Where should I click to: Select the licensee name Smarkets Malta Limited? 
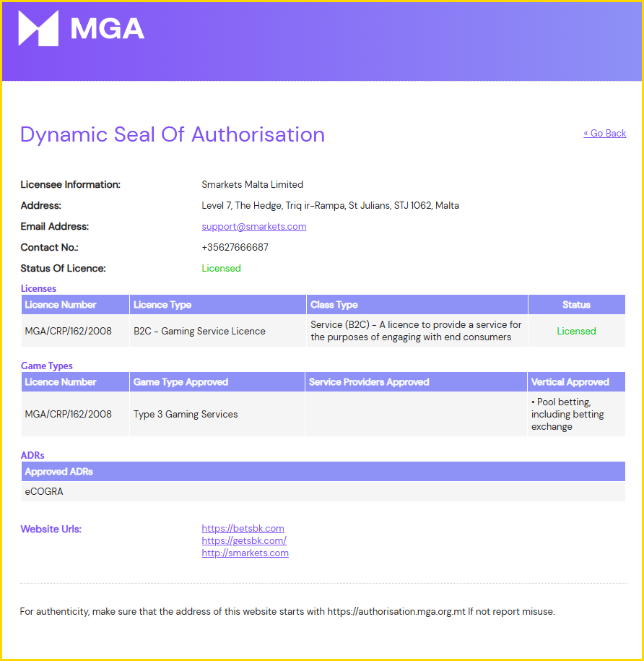(252, 185)
